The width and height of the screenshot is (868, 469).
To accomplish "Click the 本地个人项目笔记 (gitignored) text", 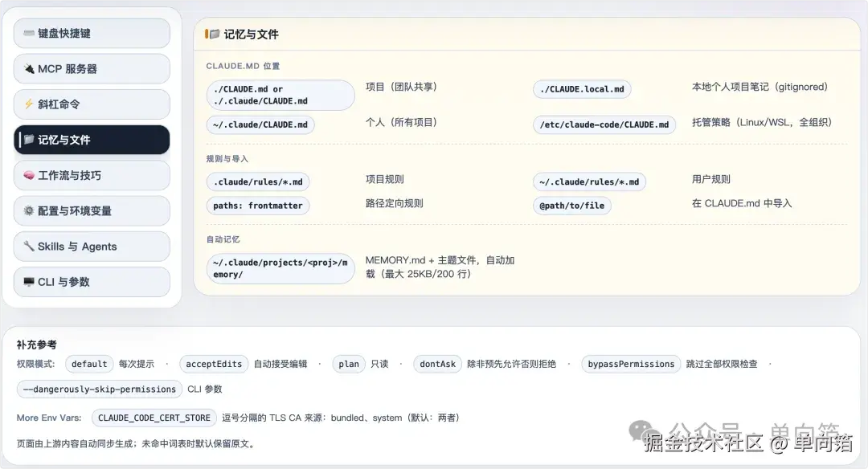I will tap(760, 87).
